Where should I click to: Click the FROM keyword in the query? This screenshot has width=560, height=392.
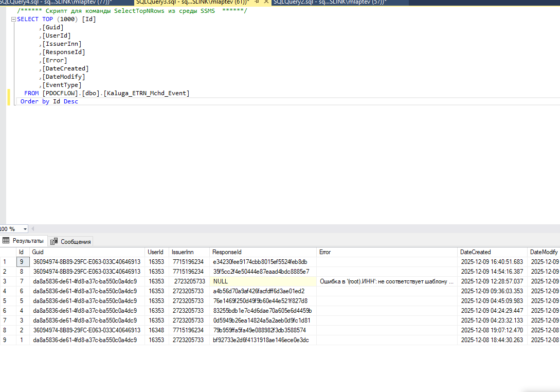tap(31, 93)
